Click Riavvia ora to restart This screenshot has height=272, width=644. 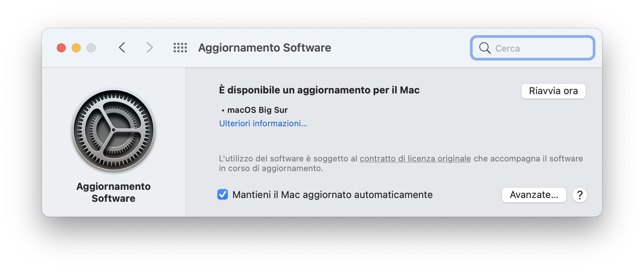coord(553,91)
